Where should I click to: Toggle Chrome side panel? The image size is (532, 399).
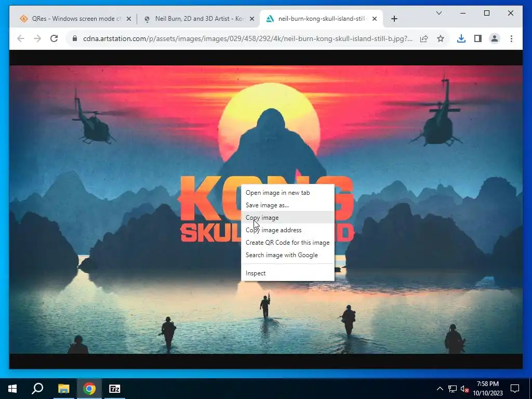tap(478, 38)
